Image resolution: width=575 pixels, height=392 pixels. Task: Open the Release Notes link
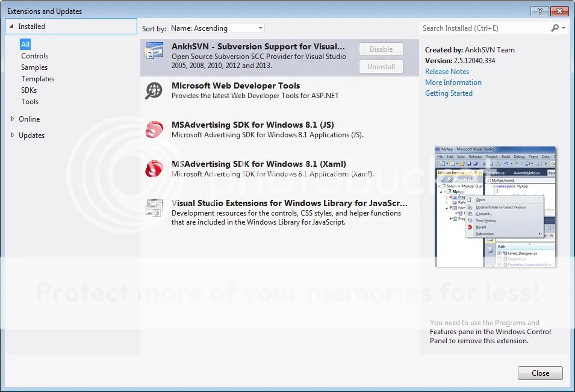[x=447, y=72]
